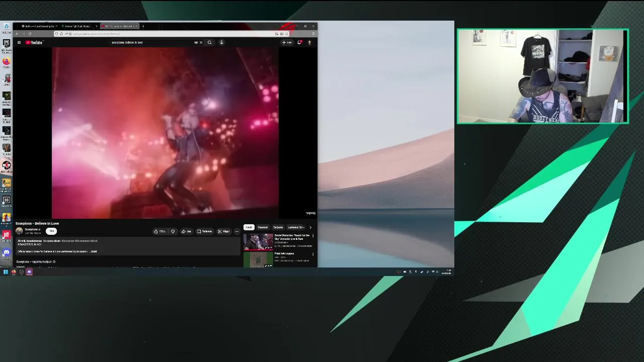This screenshot has height=362, width=644.
Task: Expand the video description with lisää
Action: [94, 251]
